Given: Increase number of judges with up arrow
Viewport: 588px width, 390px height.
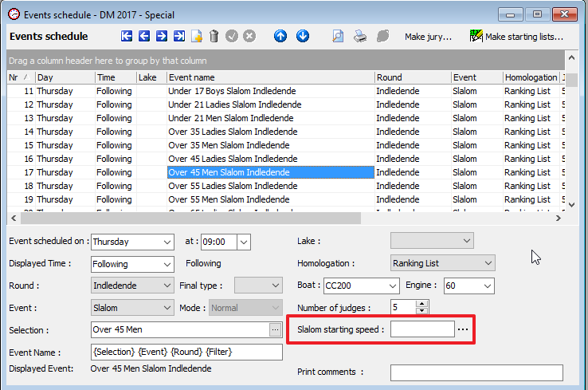Looking at the screenshot, I should [422, 304].
